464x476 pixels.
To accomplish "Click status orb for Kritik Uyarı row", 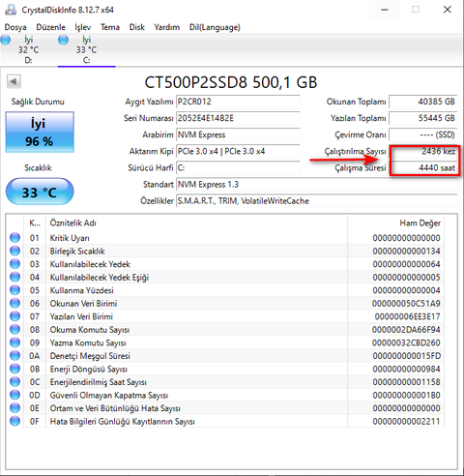I will click(14, 238).
